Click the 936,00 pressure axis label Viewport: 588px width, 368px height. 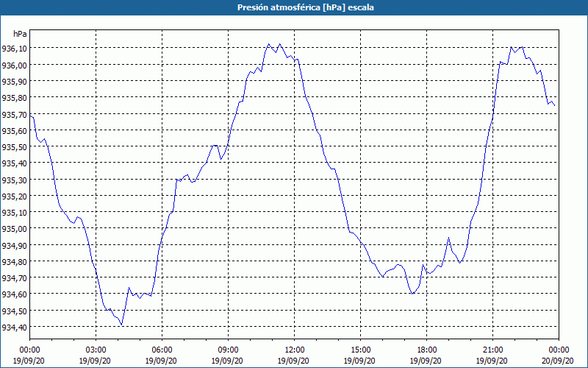coord(14,65)
